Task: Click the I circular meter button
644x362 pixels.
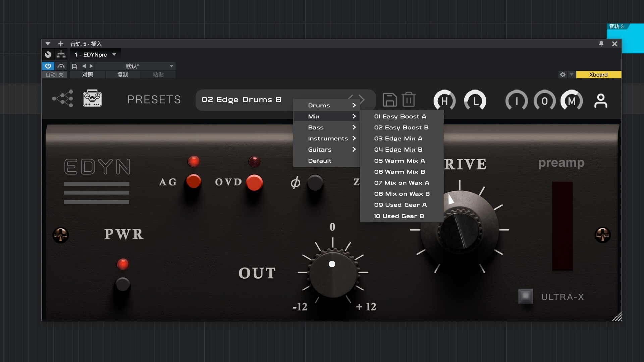Action: click(x=517, y=101)
